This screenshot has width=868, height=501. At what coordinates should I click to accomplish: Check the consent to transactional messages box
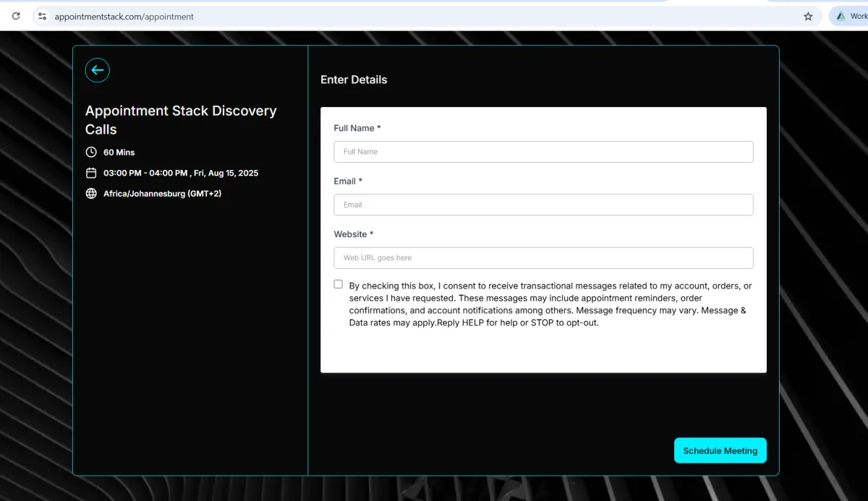point(338,284)
